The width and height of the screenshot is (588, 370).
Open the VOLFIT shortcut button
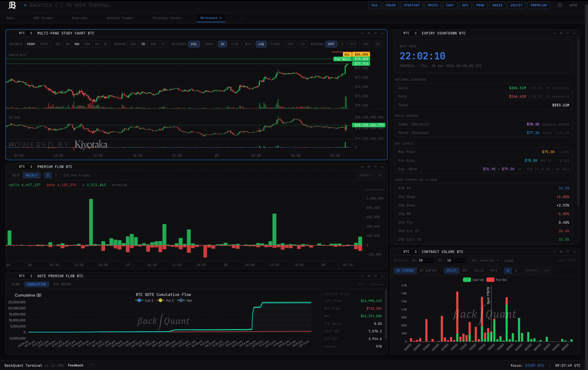click(516, 5)
